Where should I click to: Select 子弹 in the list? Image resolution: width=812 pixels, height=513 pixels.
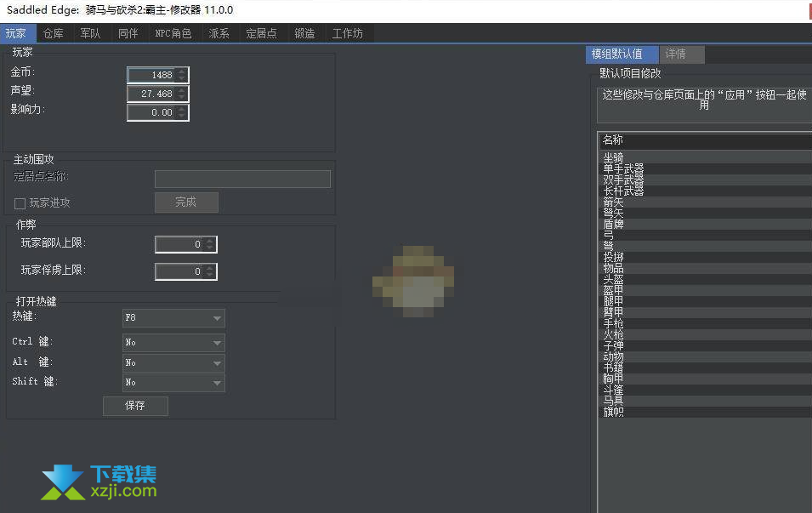pos(706,345)
